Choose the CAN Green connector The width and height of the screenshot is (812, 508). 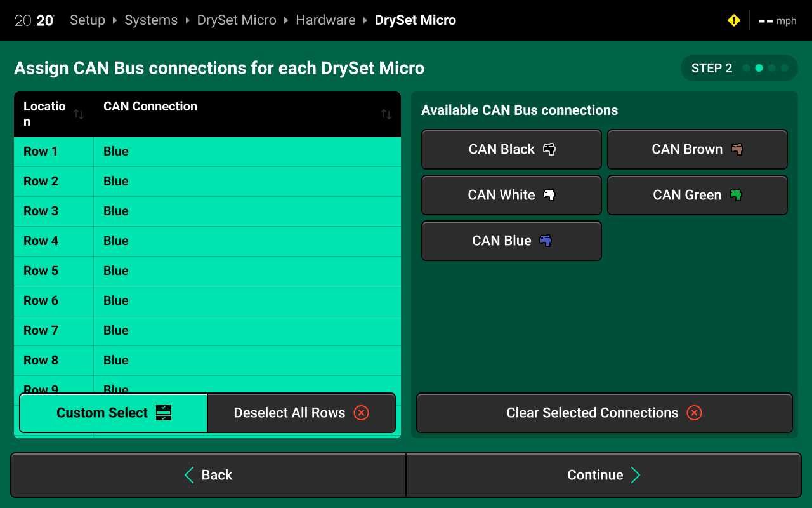point(697,196)
